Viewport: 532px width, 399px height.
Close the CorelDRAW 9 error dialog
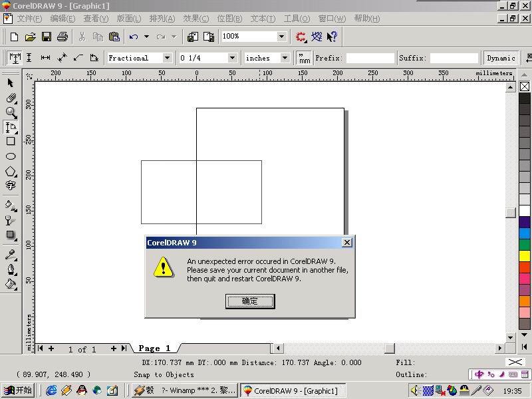coord(346,243)
